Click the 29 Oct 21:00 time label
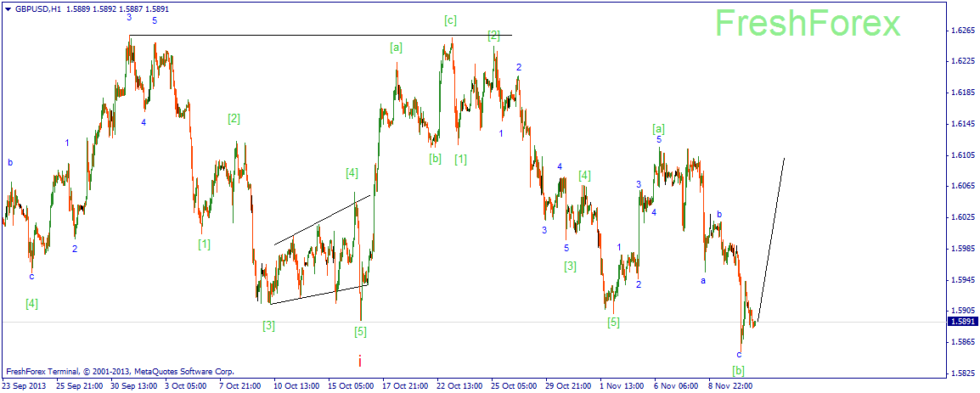980x393 pixels. (568, 385)
